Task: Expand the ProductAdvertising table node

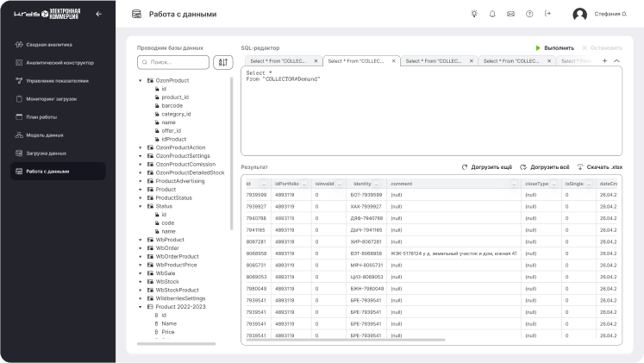Action: pyautogui.click(x=141, y=181)
